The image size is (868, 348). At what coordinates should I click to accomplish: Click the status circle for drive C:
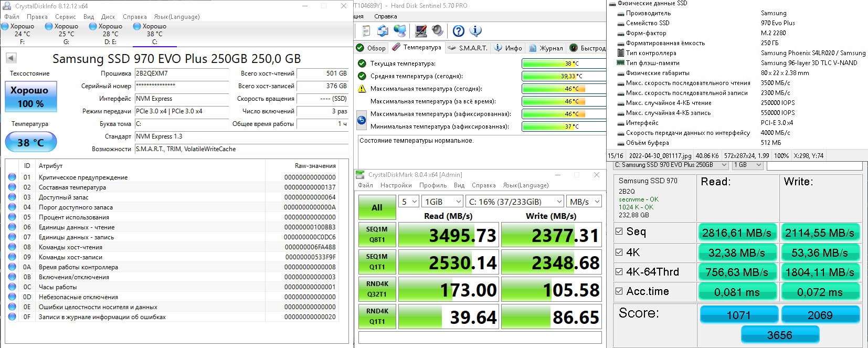tap(137, 26)
